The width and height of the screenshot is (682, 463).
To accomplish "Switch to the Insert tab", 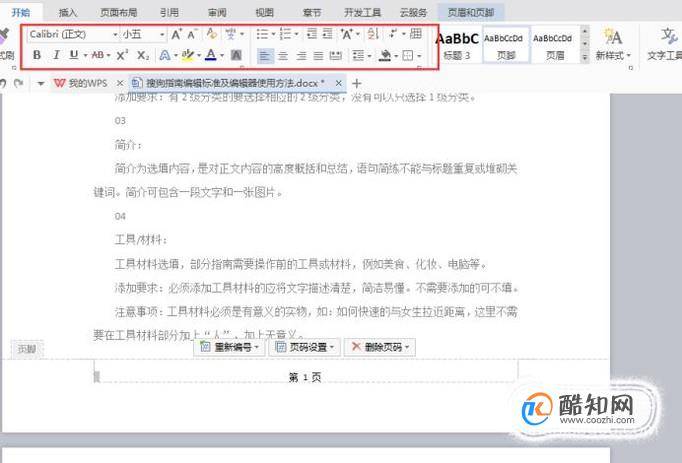I will pos(68,13).
